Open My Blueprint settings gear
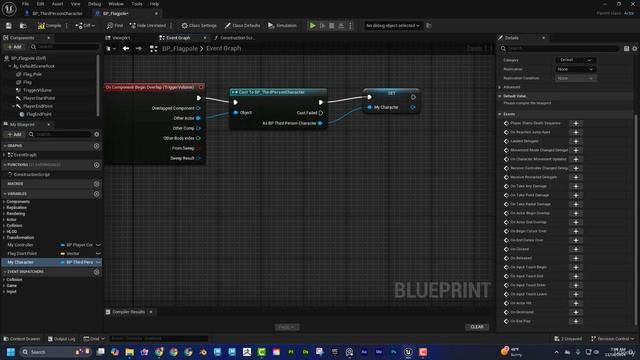640x360 pixels. (97, 134)
